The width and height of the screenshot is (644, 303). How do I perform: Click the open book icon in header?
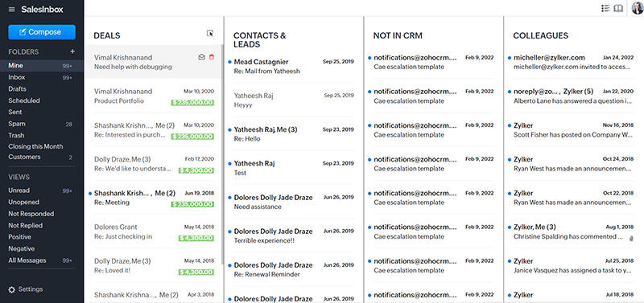(x=618, y=8)
